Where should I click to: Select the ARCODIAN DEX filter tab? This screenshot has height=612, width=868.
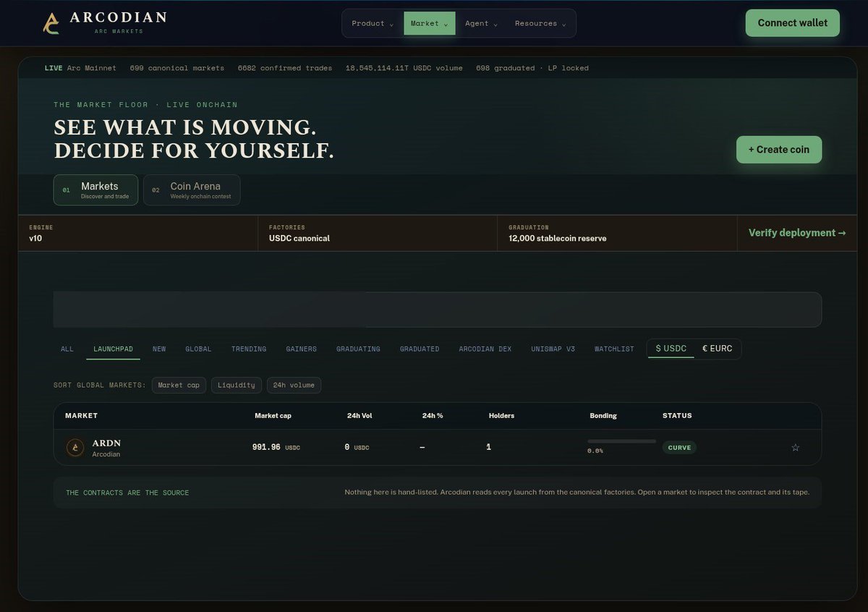[485, 349]
